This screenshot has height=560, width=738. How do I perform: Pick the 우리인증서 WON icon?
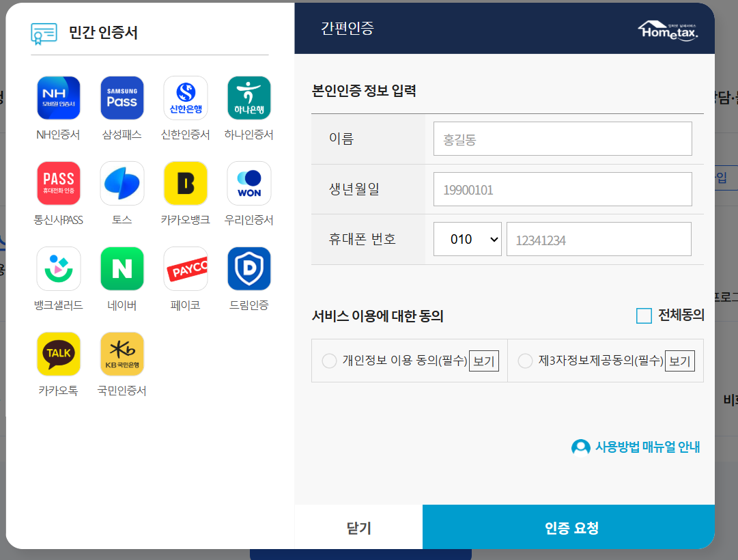click(x=249, y=183)
